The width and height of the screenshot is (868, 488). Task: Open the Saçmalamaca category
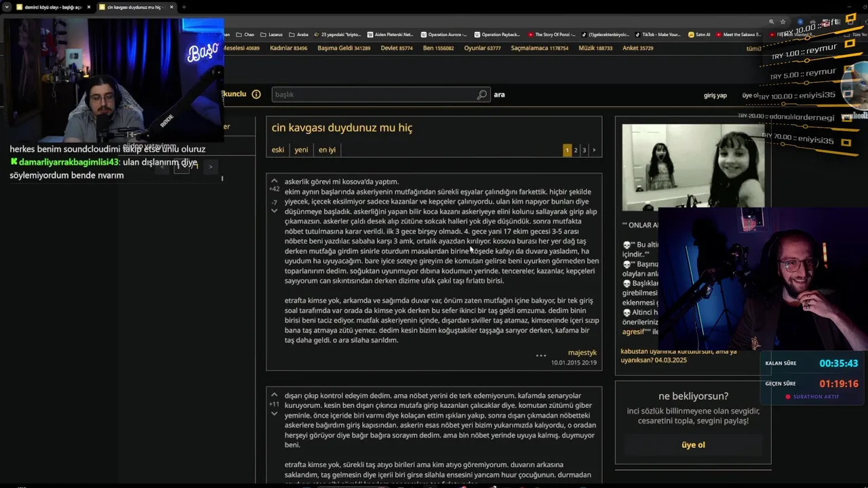click(539, 48)
